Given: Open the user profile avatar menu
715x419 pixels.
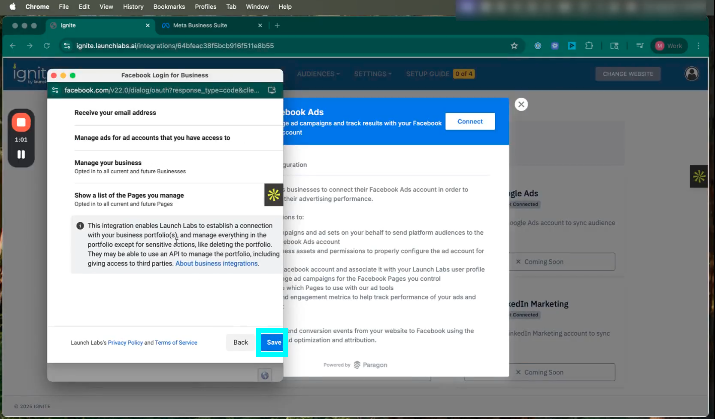Looking at the screenshot, I should coord(691,74).
